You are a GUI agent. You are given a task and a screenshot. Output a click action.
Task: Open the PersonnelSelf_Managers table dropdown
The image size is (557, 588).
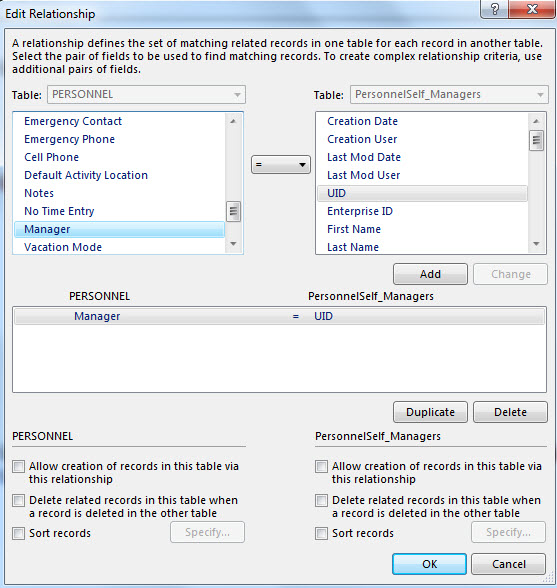449,94
